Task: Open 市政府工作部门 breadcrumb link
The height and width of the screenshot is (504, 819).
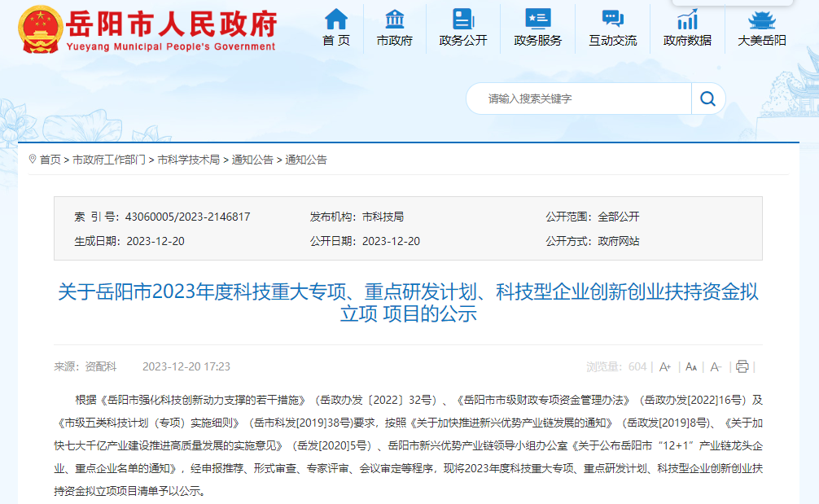Action: coord(109,160)
